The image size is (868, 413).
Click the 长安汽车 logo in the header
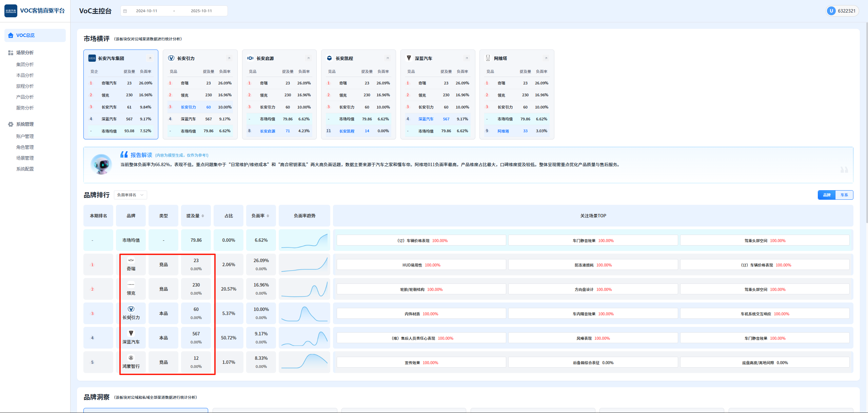(x=11, y=11)
